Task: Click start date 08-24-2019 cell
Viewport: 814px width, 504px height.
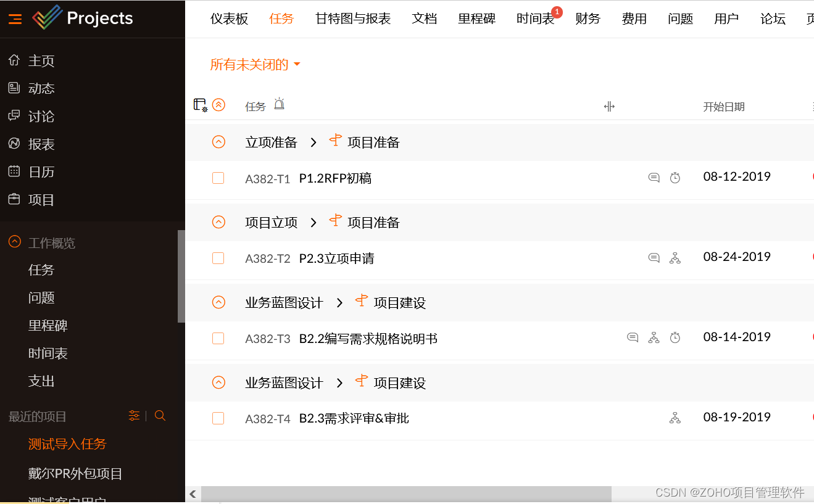Action: (737, 257)
